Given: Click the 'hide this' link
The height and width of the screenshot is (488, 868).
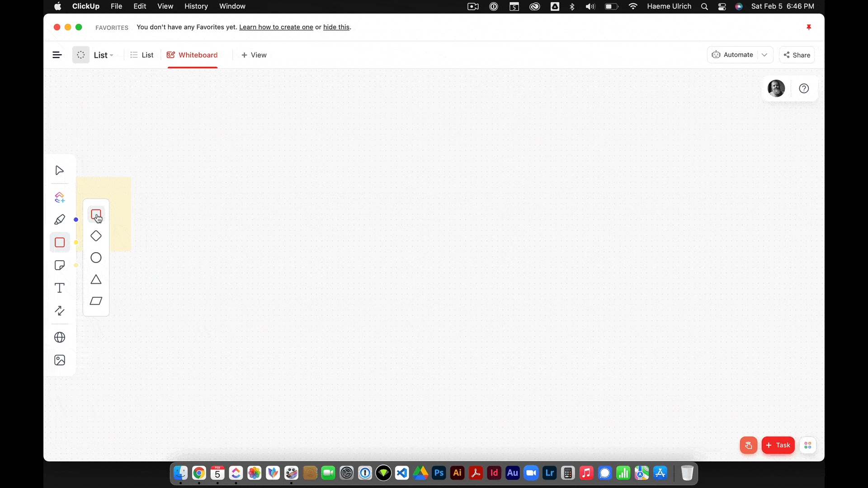Looking at the screenshot, I should click(336, 27).
